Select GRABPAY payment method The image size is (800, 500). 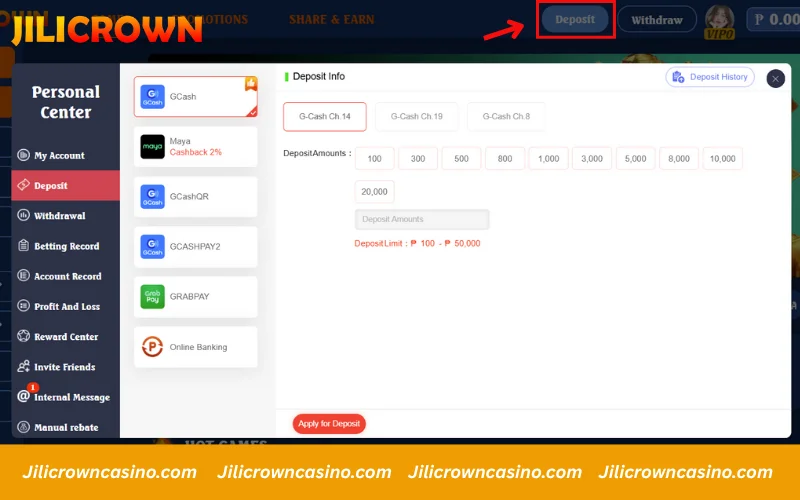tap(195, 296)
